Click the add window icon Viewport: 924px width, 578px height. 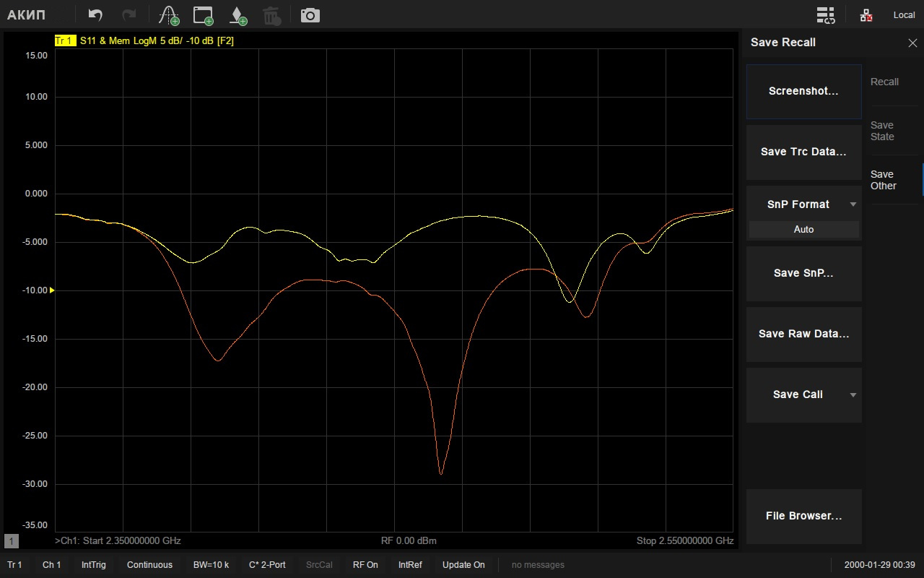(204, 15)
